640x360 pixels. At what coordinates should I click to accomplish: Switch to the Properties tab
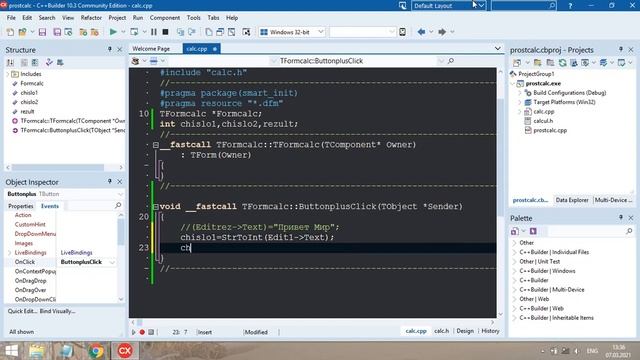click(x=21, y=206)
